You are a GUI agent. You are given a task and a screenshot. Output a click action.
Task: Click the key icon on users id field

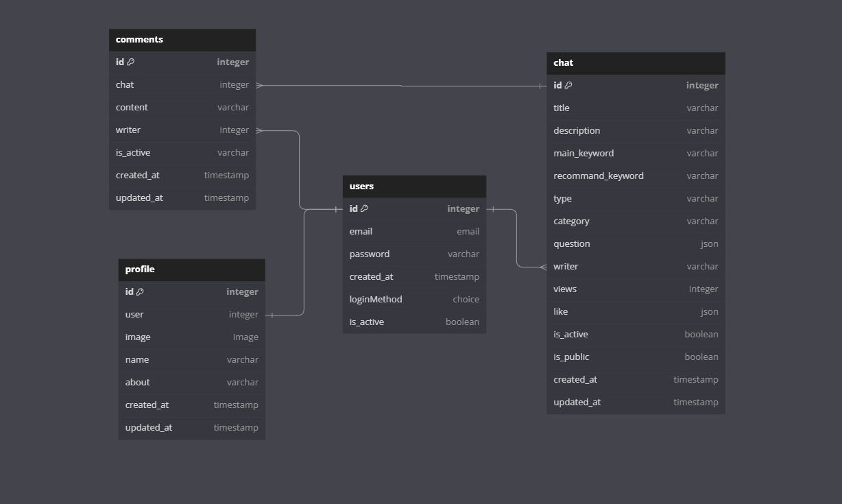363,208
